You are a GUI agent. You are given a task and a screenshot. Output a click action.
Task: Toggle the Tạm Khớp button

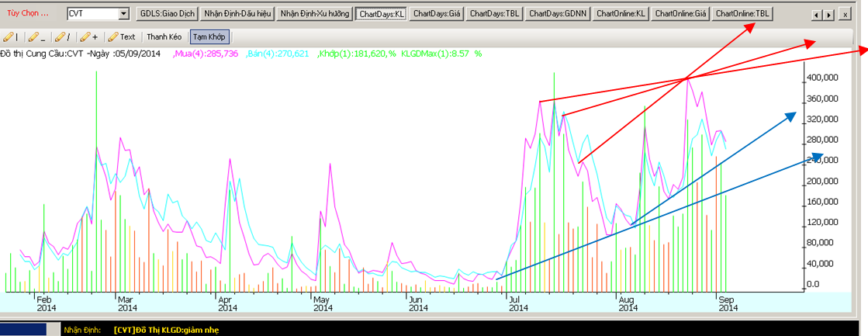pyautogui.click(x=209, y=37)
